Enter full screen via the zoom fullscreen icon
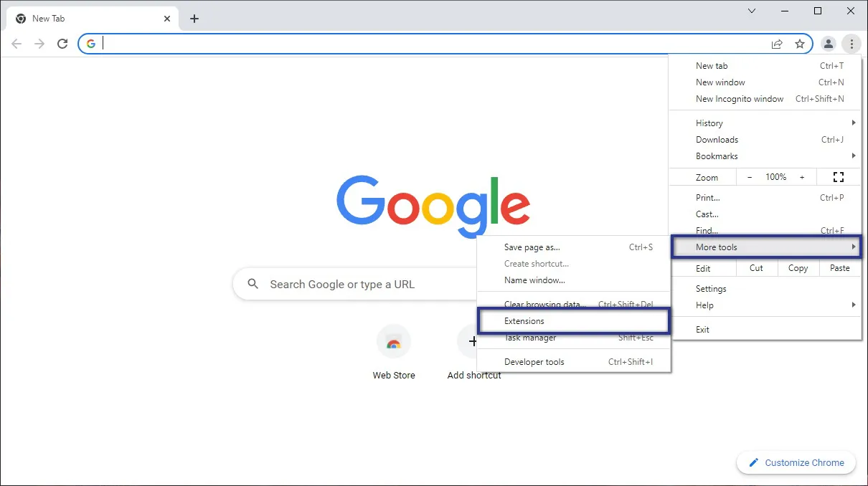The image size is (868, 486). 838,176
